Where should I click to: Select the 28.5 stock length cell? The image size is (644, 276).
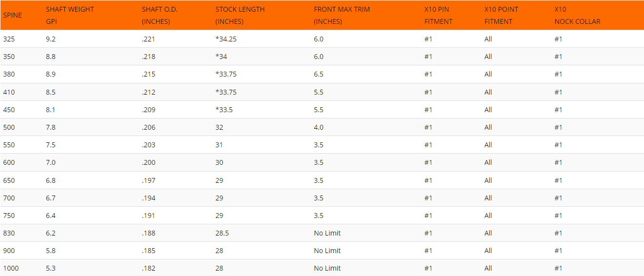(222, 233)
